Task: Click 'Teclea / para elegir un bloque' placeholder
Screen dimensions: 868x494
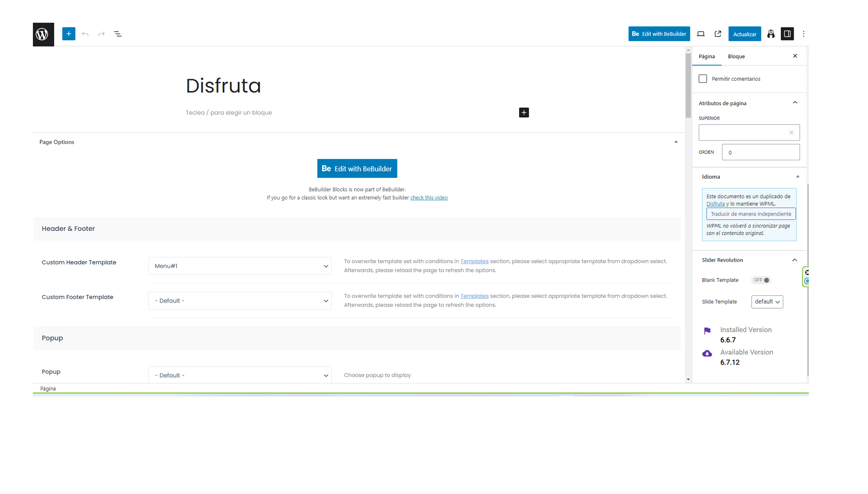Action: [229, 113]
